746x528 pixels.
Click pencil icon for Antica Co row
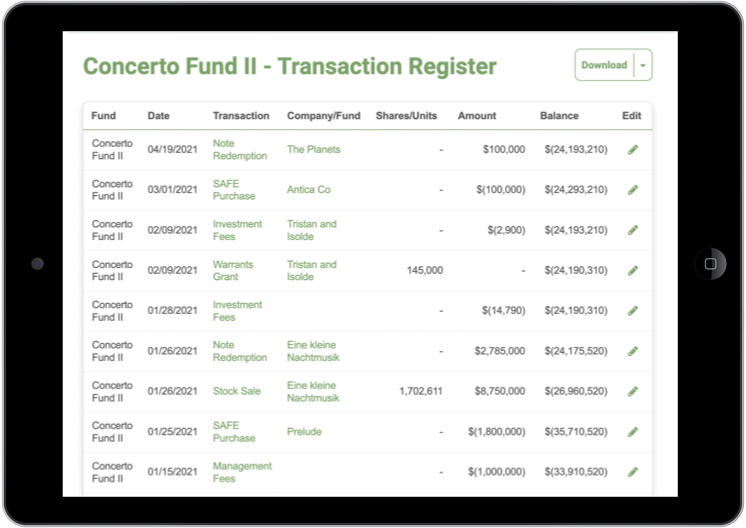[x=632, y=190]
